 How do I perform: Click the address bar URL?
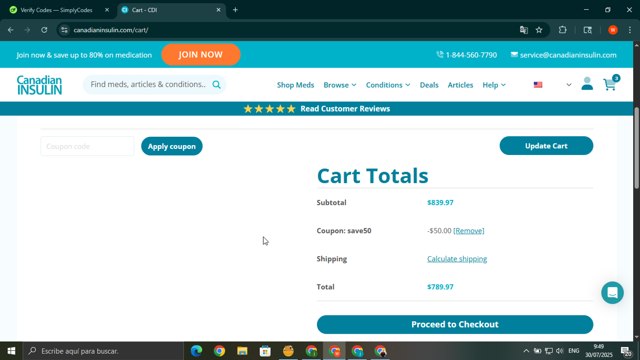point(111,30)
